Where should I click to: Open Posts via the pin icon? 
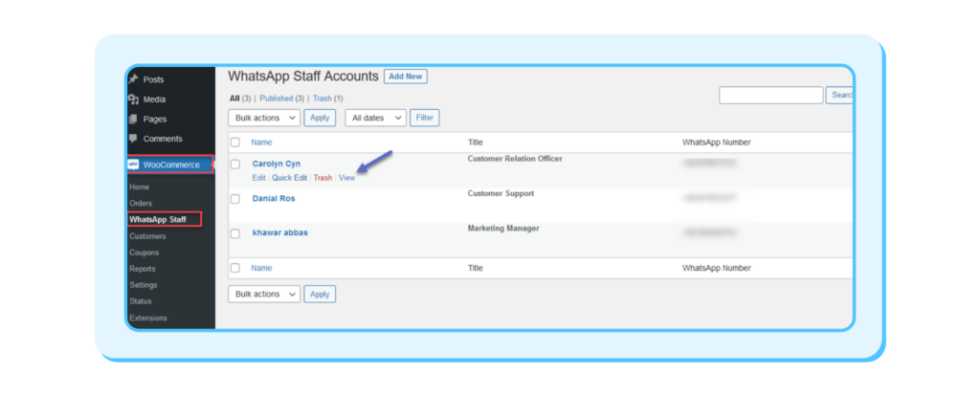pos(133,79)
